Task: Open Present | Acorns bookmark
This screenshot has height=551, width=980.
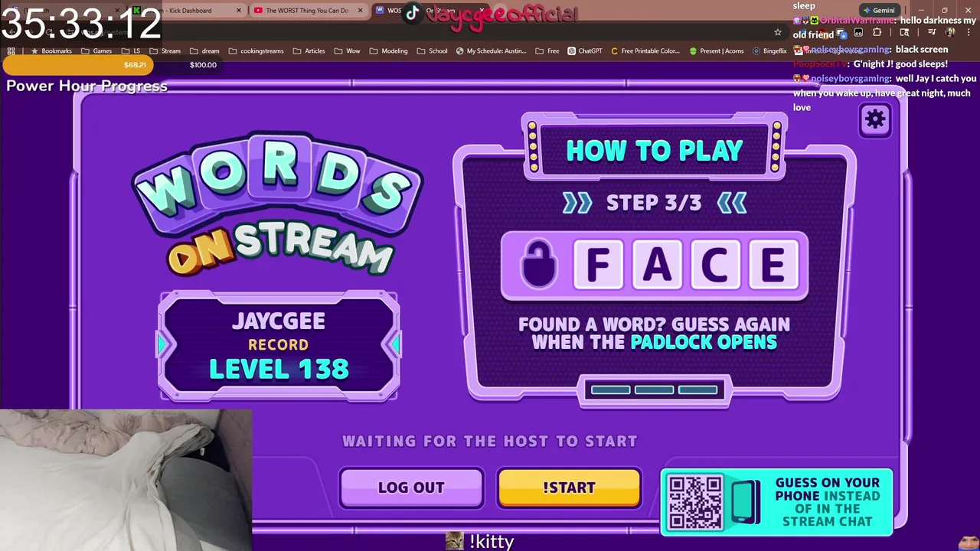Action: (x=717, y=51)
